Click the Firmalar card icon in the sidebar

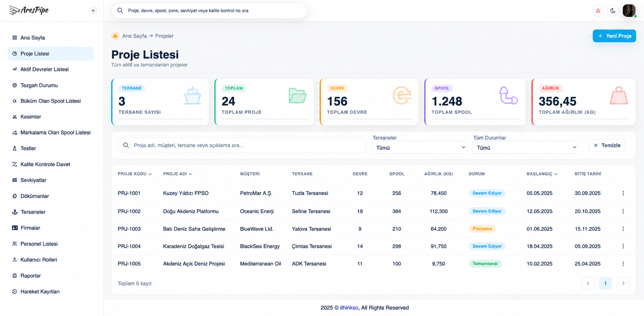tap(15, 228)
